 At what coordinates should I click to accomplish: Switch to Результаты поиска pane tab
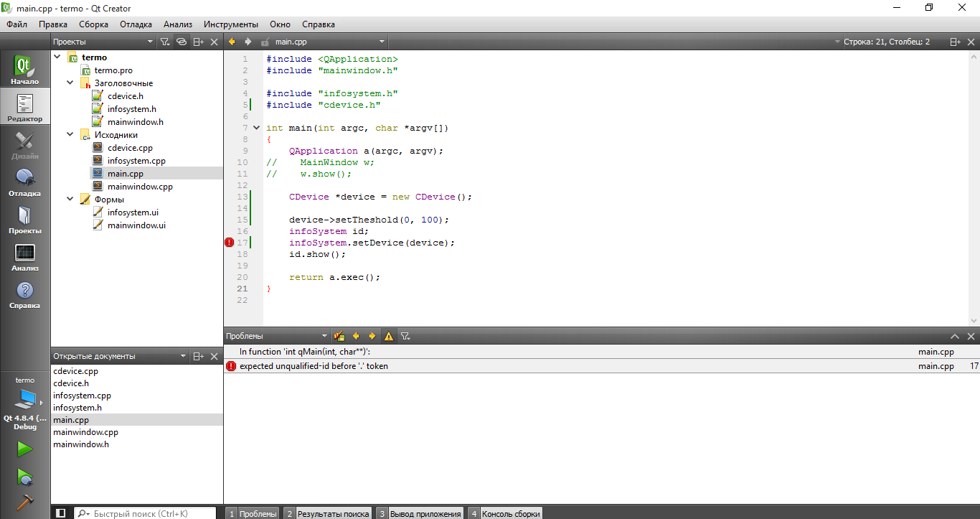point(327,513)
